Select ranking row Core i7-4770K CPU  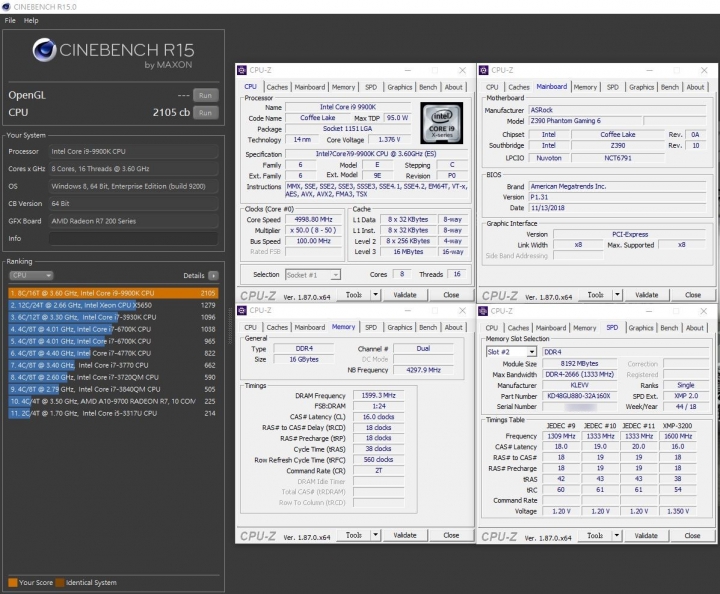coord(113,353)
